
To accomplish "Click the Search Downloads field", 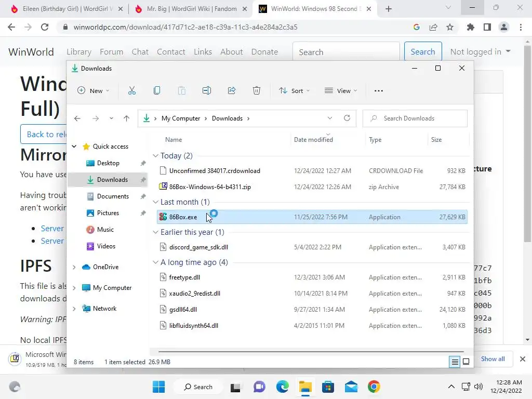I will pos(415,118).
